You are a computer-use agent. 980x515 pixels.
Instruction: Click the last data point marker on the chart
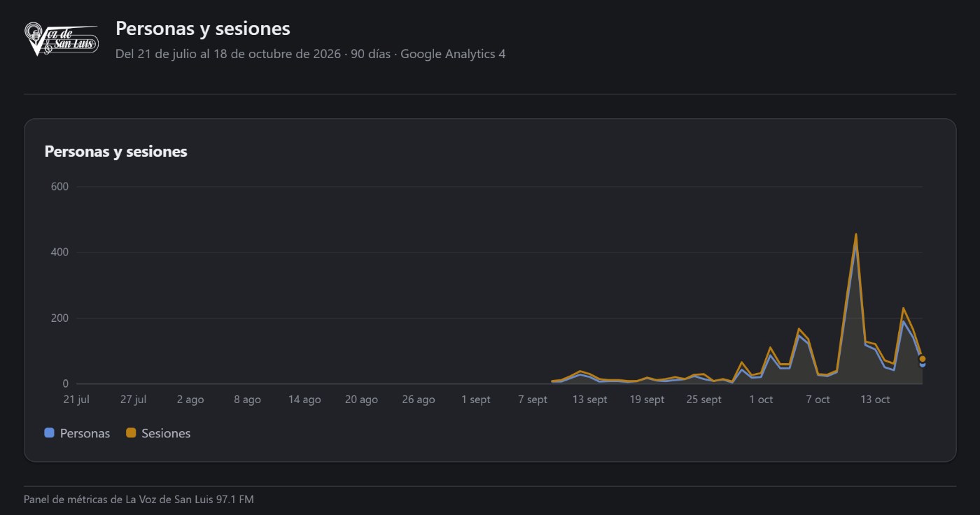coord(923,359)
